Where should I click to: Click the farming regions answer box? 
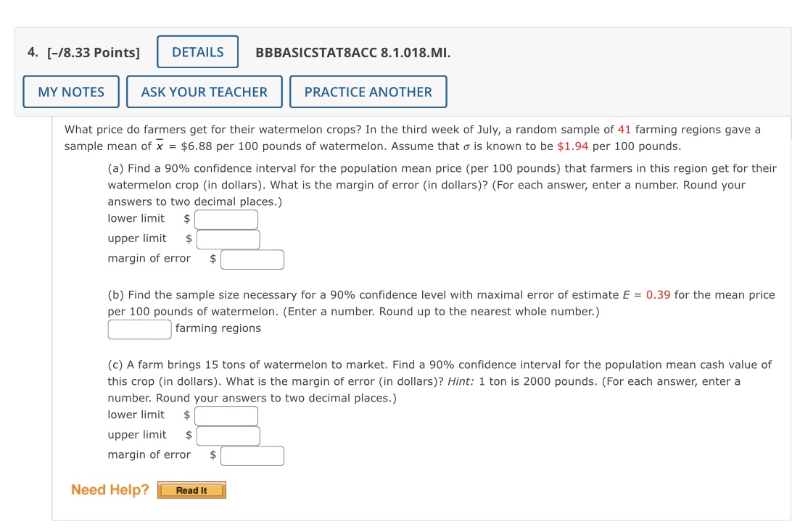coord(139,328)
